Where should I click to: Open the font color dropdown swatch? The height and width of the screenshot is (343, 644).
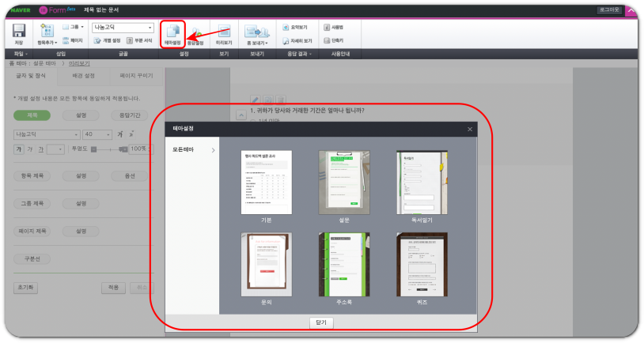tap(56, 149)
